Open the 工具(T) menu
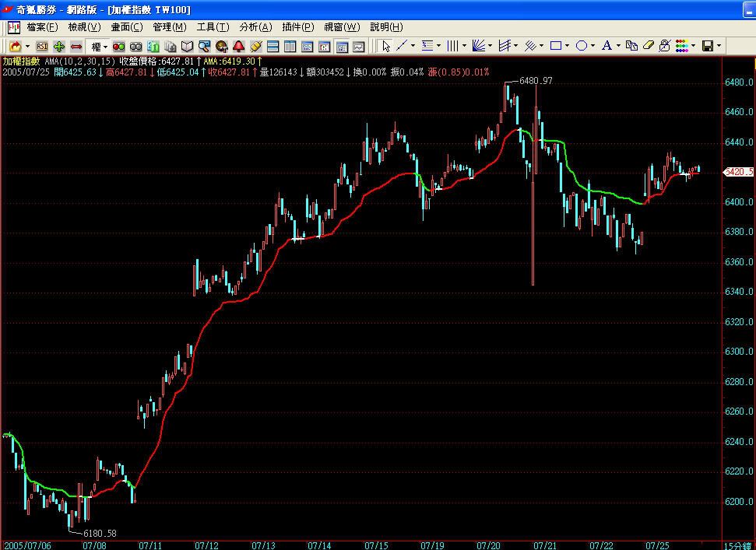The width and height of the screenshot is (756, 550). (213, 27)
